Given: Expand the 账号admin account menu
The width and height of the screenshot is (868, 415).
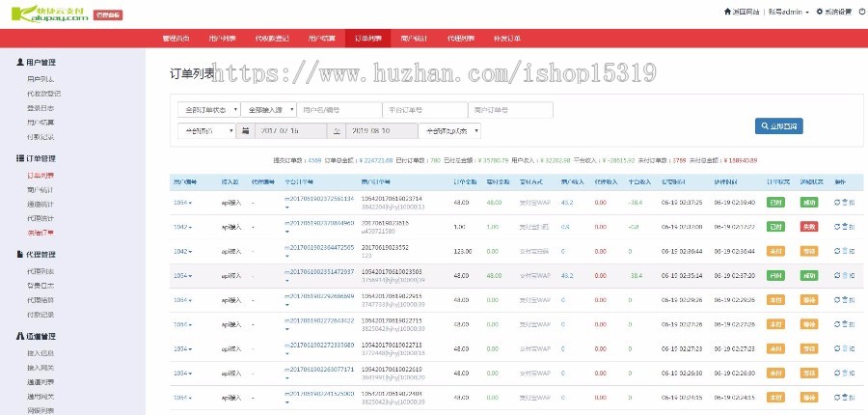Looking at the screenshot, I should 786,12.
